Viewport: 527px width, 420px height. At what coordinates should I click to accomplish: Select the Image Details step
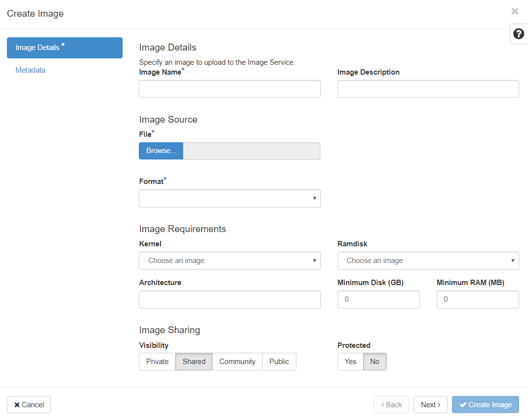[x=64, y=48]
